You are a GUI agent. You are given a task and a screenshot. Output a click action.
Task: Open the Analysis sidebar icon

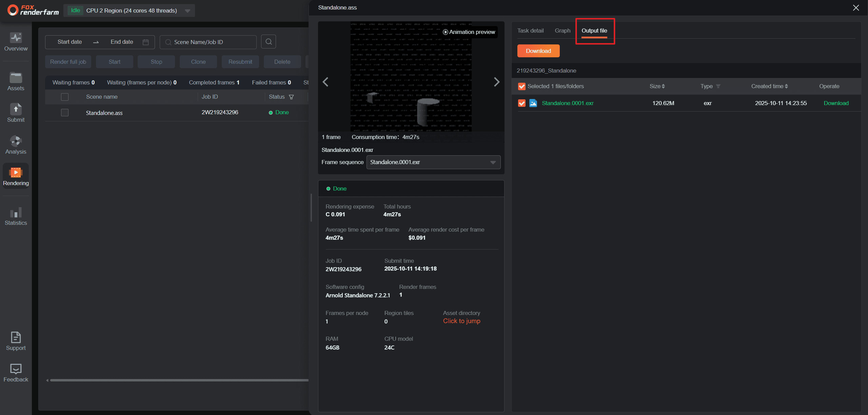(16, 141)
